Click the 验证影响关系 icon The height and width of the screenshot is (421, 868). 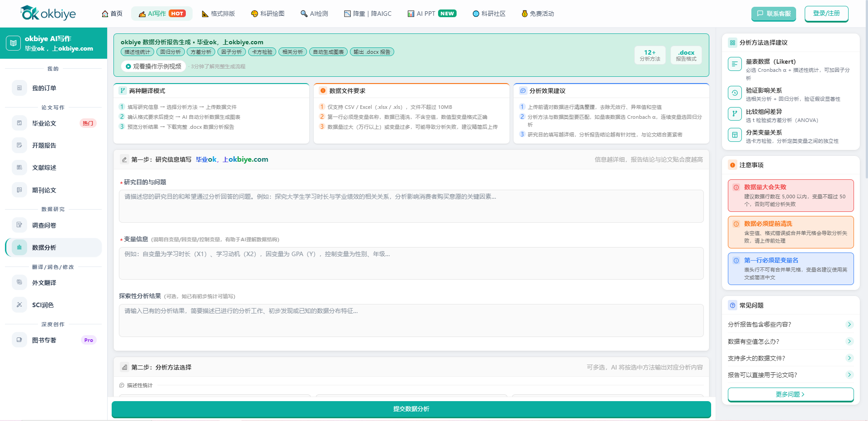(735, 93)
